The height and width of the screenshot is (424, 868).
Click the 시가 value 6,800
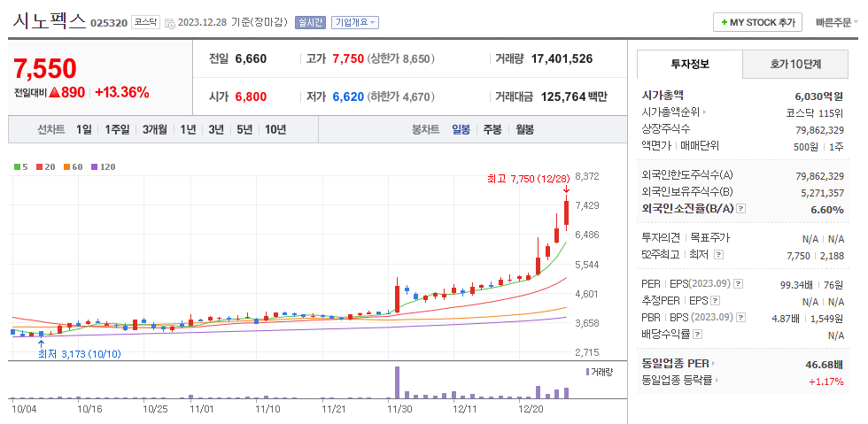(x=251, y=96)
